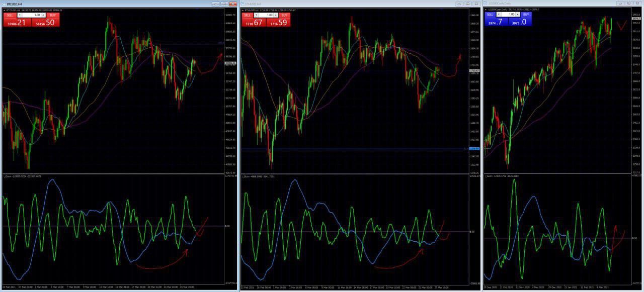The width and height of the screenshot is (644, 292).
Task: Close the US500Cash,Daily chart window
Action: (637, 3)
